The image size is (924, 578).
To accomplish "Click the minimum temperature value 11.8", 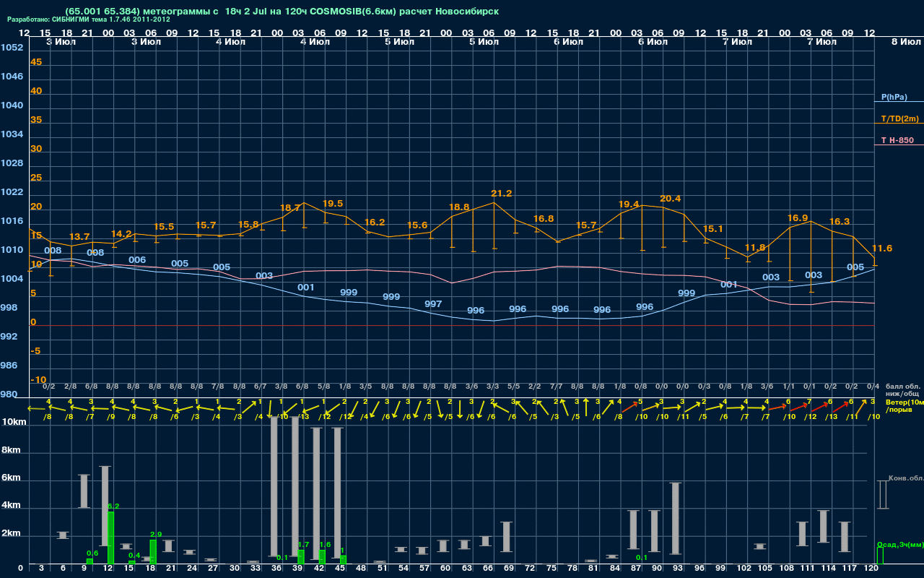I will (x=754, y=247).
